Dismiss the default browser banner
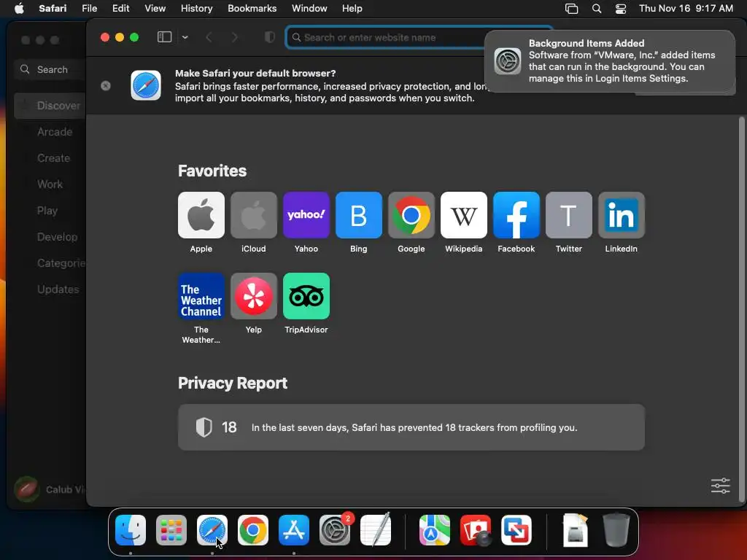 click(x=106, y=86)
